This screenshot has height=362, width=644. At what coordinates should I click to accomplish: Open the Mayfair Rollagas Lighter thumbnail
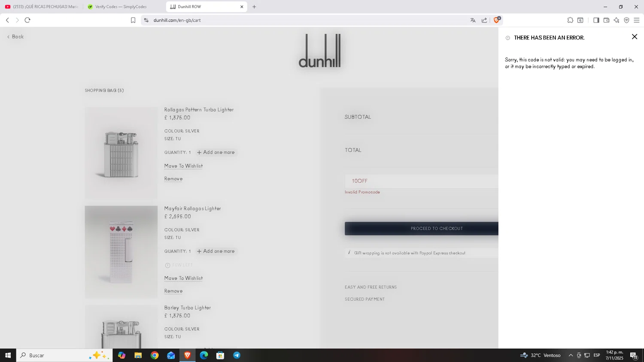point(121,252)
